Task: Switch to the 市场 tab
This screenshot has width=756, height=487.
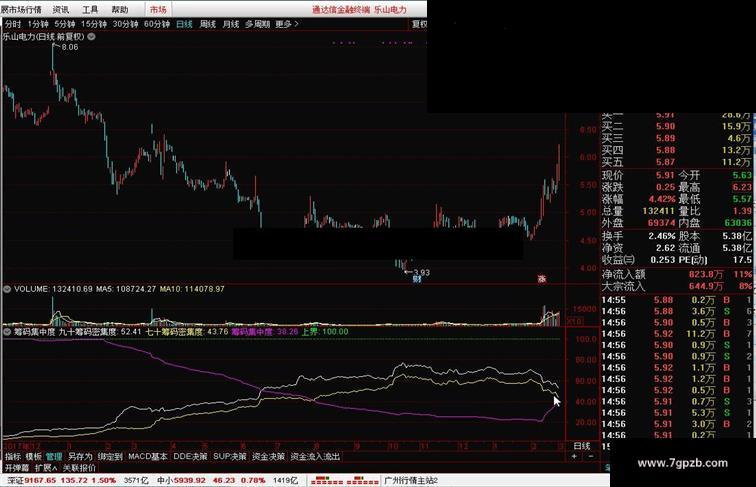Action: tap(158, 9)
